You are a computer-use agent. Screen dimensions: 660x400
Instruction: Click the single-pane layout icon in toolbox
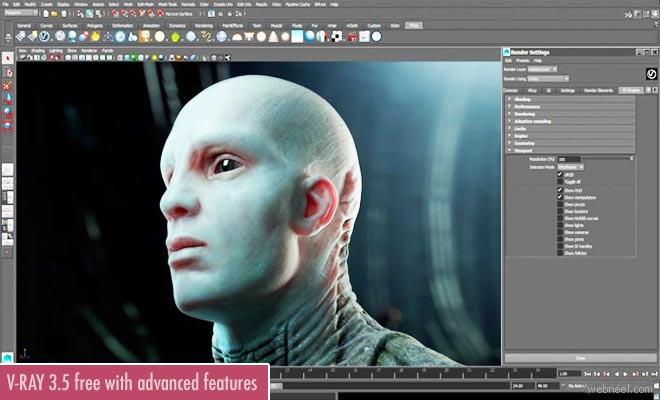(x=8, y=170)
